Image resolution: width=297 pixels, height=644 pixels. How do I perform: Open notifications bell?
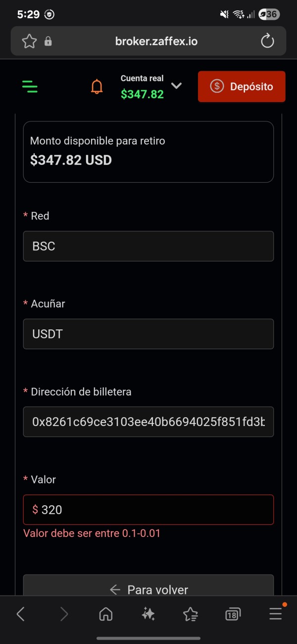[x=97, y=87]
